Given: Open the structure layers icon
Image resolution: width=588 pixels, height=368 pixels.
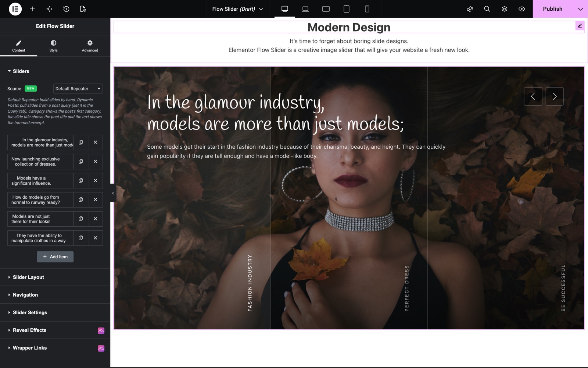Looking at the screenshot, I should pyautogui.click(x=505, y=9).
